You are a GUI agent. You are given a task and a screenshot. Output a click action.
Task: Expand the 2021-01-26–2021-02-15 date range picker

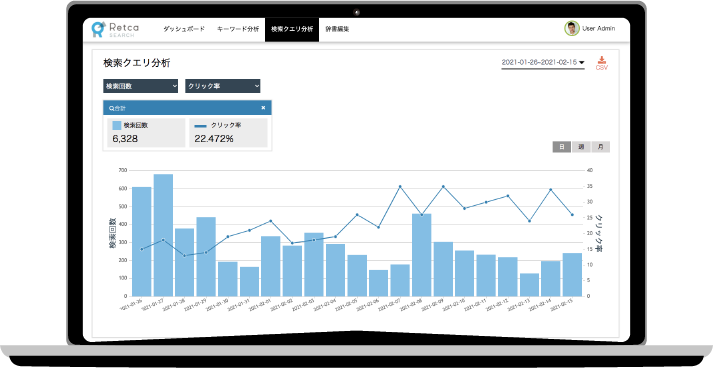click(543, 63)
